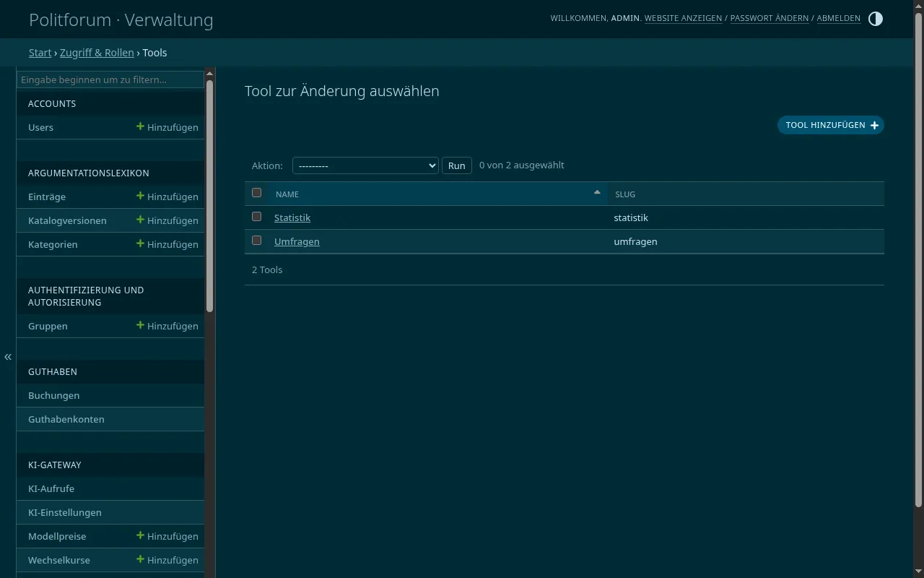The width and height of the screenshot is (924, 578).
Task: Add a Wechselkurse entry via Hinzufügen
Action: pos(167,560)
